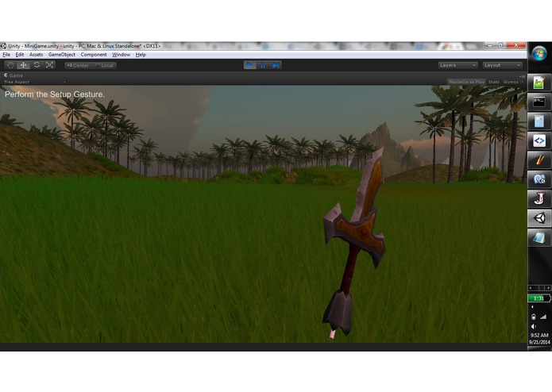Open the red-yellow slash taskbar icon

[x=539, y=160]
